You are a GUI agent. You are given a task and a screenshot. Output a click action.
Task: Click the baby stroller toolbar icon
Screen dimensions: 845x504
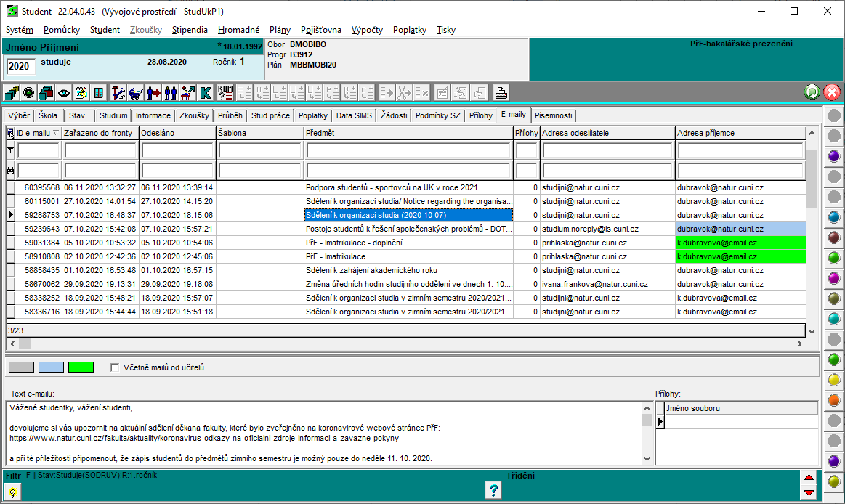(136, 93)
